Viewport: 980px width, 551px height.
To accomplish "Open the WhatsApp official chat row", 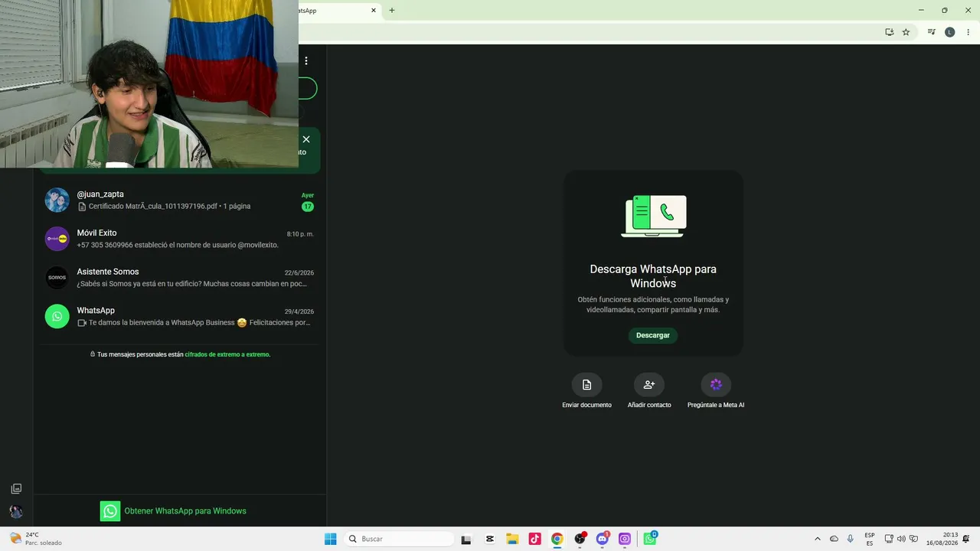I will point(180,317).
